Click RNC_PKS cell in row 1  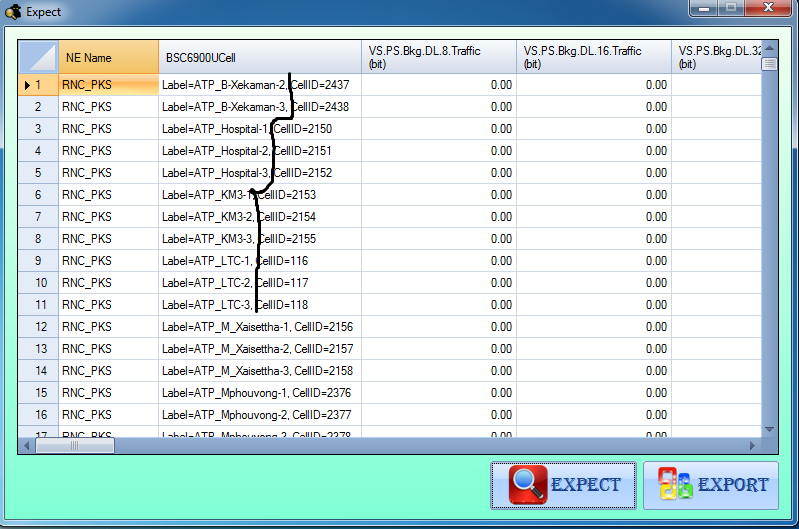[x=109, y=85]
